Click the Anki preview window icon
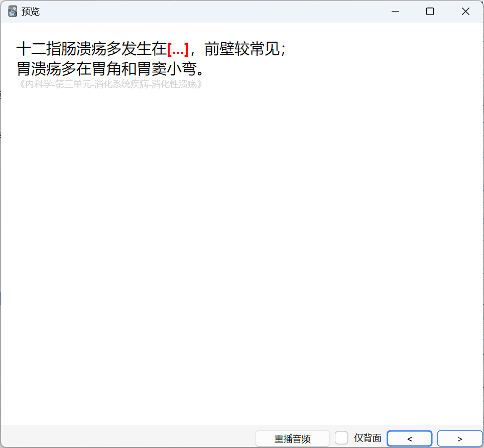The width and height of the screenshot is (484, 448). (13, 12)
